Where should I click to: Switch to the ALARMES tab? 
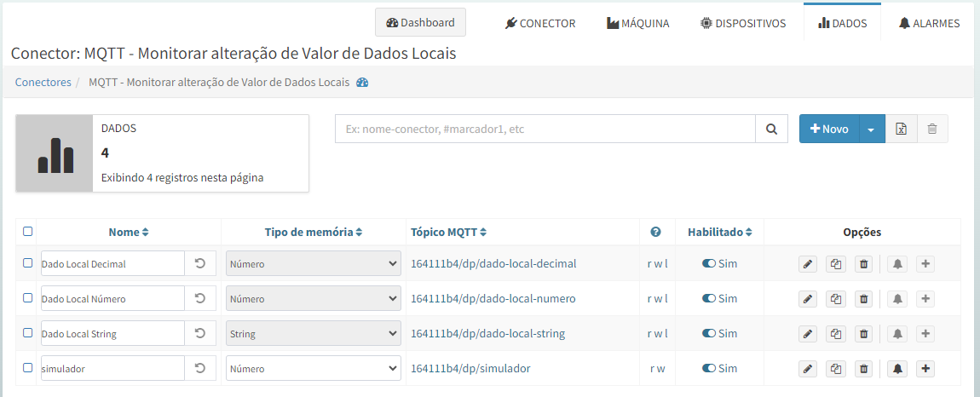[930, 24]
